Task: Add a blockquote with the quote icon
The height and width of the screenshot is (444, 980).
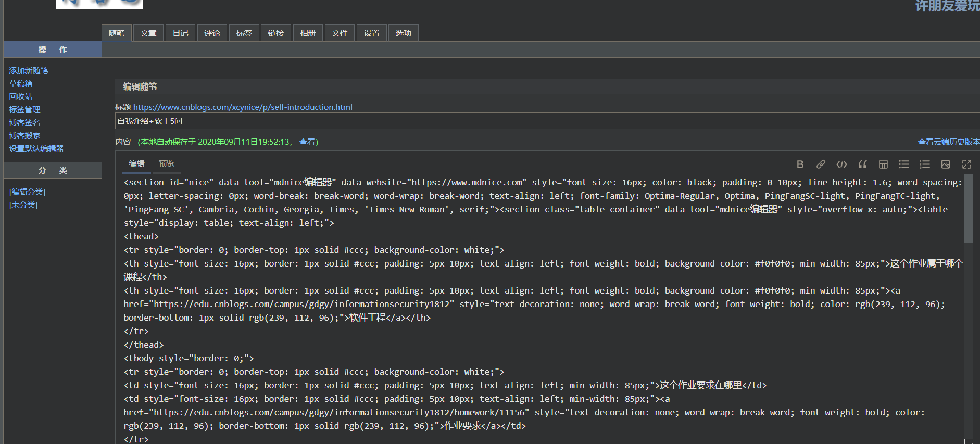Action: pos(862,164)
